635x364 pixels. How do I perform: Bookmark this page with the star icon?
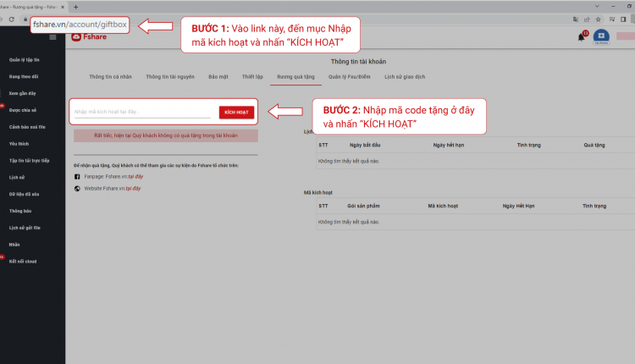(598, 19)
